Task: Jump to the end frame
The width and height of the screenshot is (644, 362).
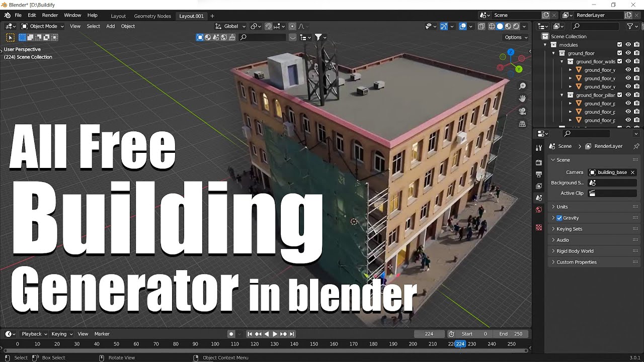Action: tap(292, 334)
